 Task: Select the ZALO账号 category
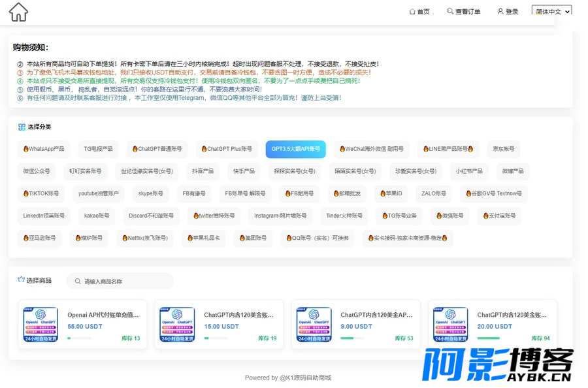click(434, 193)
